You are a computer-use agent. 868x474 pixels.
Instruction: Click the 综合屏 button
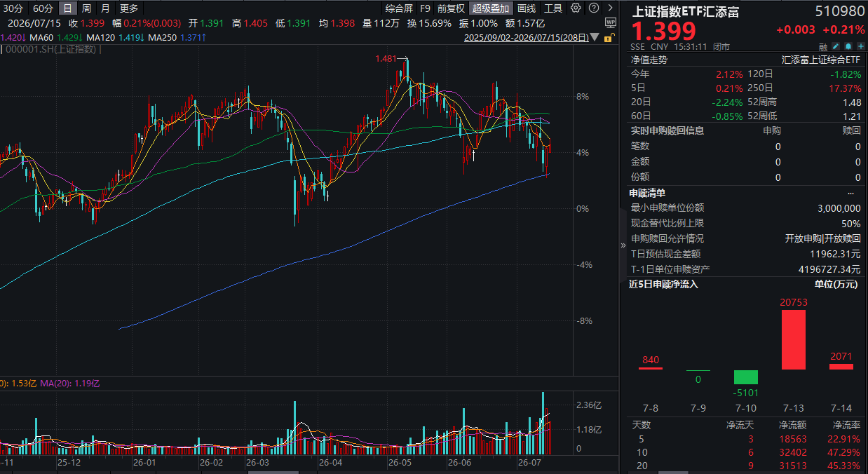click(x=399, y=8)
